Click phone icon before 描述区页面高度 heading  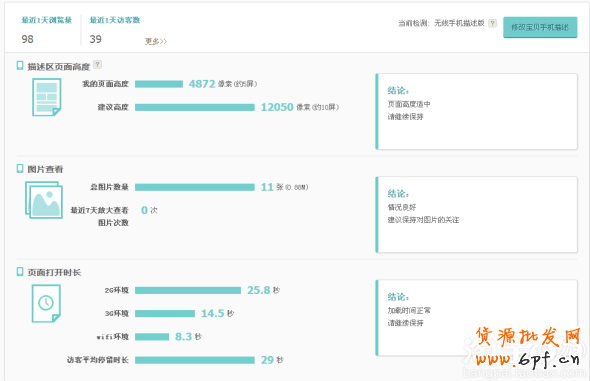pyautogui.click(x=20, y=66)
